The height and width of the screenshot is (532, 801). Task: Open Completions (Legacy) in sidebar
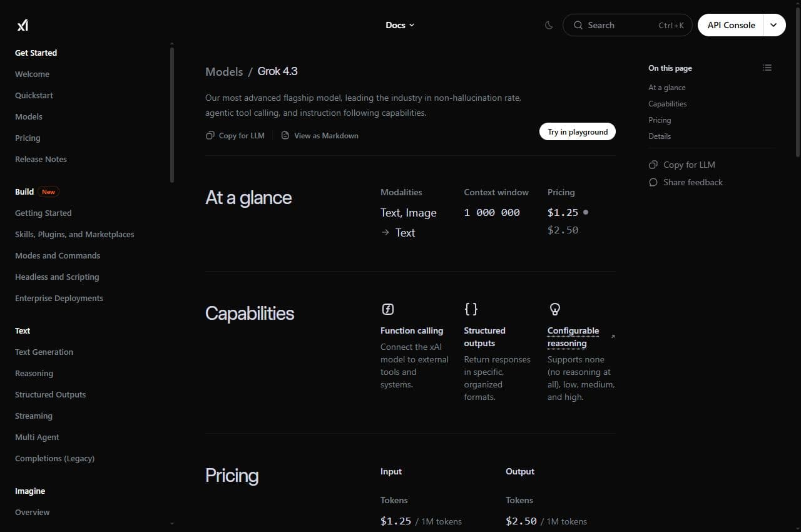point(54,458)
